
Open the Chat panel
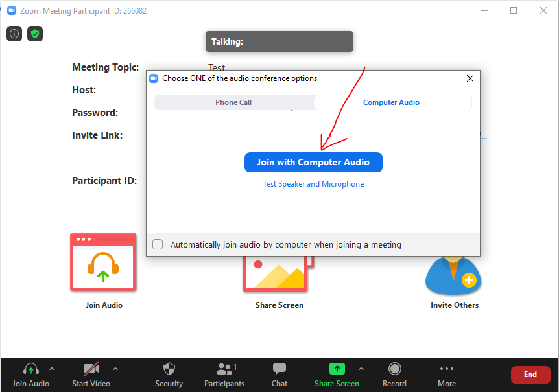tap(279, 375)
